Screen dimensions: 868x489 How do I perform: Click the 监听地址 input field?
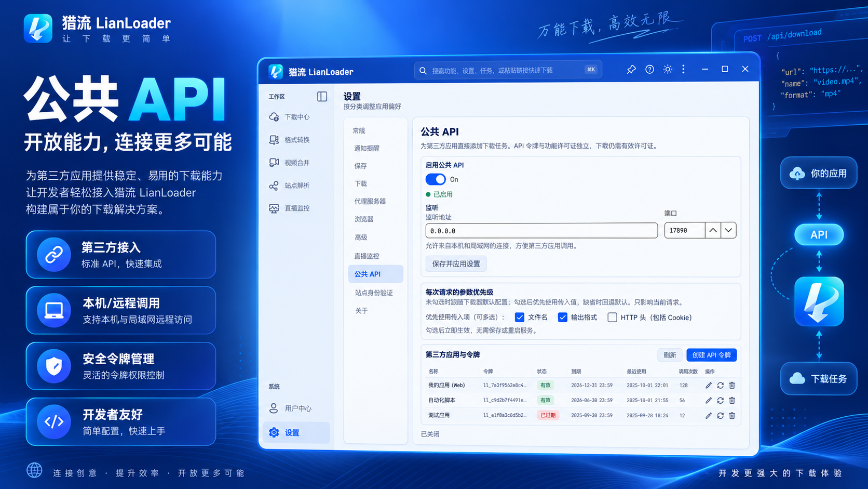[541, 231]
